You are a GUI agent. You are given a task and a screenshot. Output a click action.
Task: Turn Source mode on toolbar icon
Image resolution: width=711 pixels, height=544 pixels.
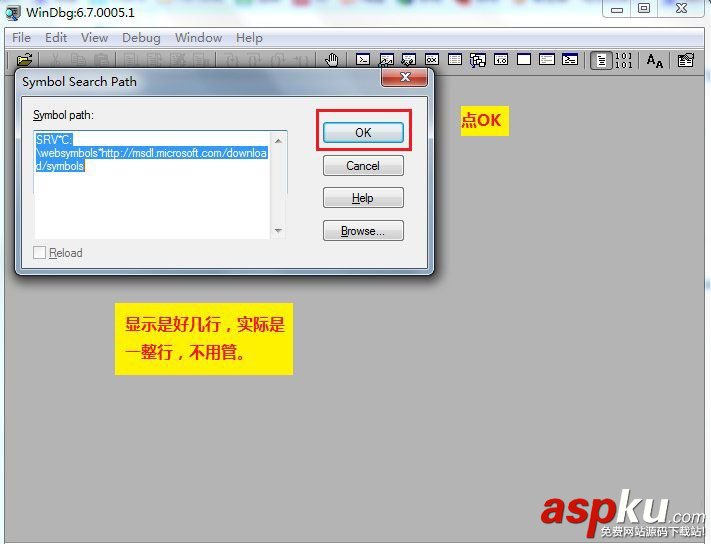coord(601,60)
